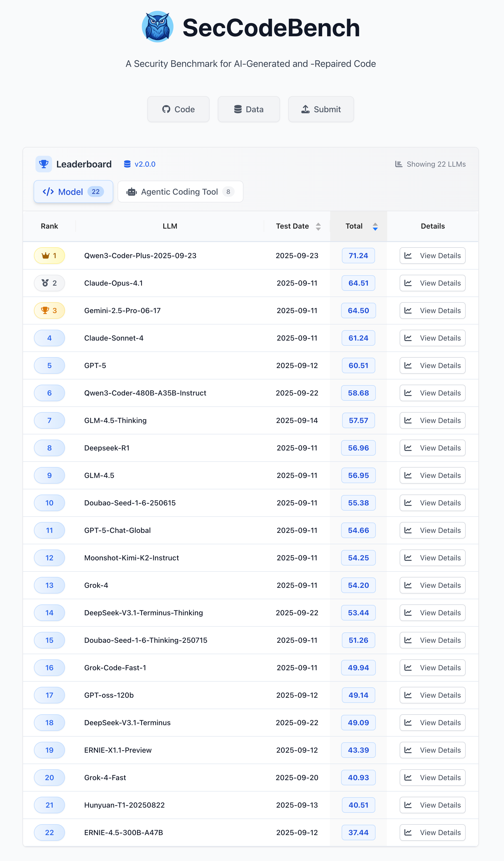View Details for Grok-4-Fast
Image resolution: width=504 pixels, height=861 pixels.
tap(433, 777)
